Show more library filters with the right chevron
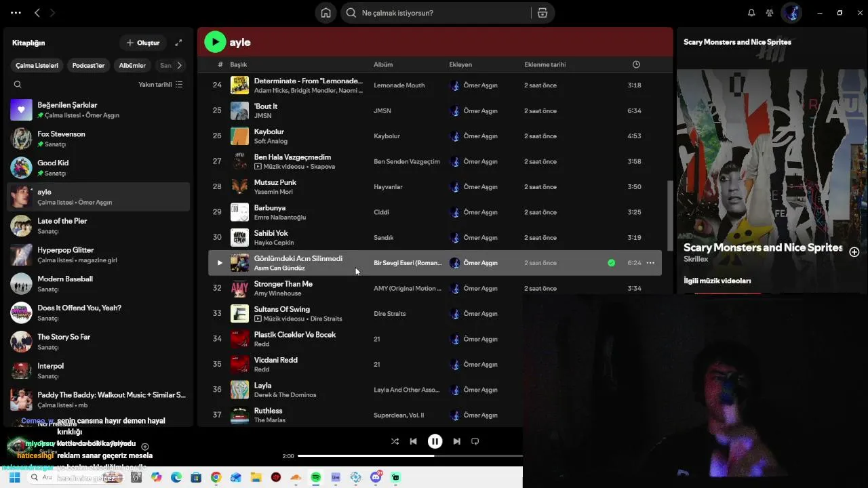 [x=179, y=66]
